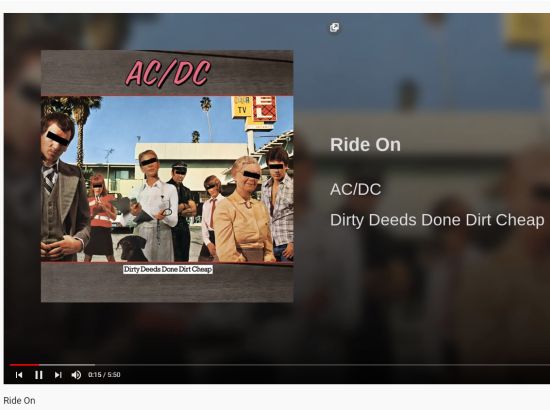
Task: Click the yellow TV motel sign on cover
Action: (242, 107)
